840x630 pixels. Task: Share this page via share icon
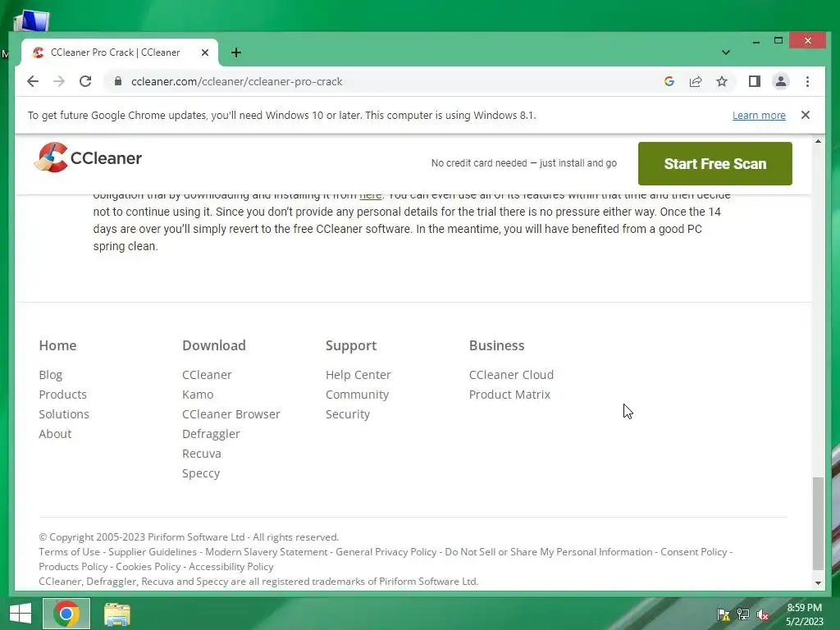click(x=696, y=81)
